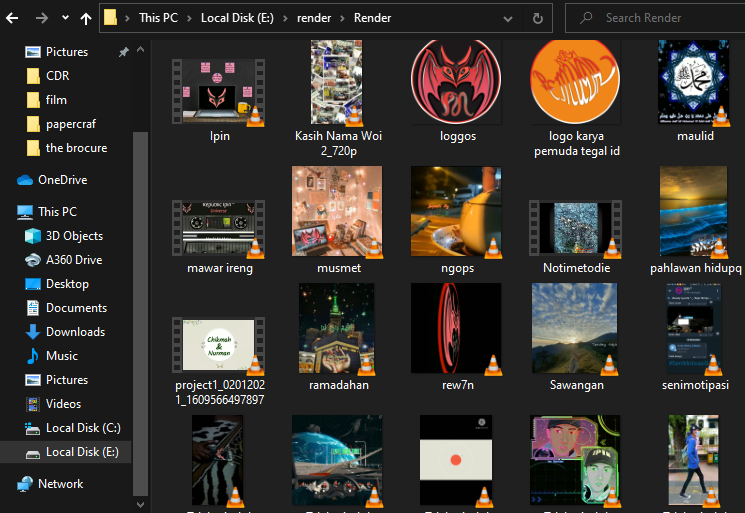Select This PC in the navigation pane
Image resolution: width=745 pixels, height=513 pixels.
47,211
